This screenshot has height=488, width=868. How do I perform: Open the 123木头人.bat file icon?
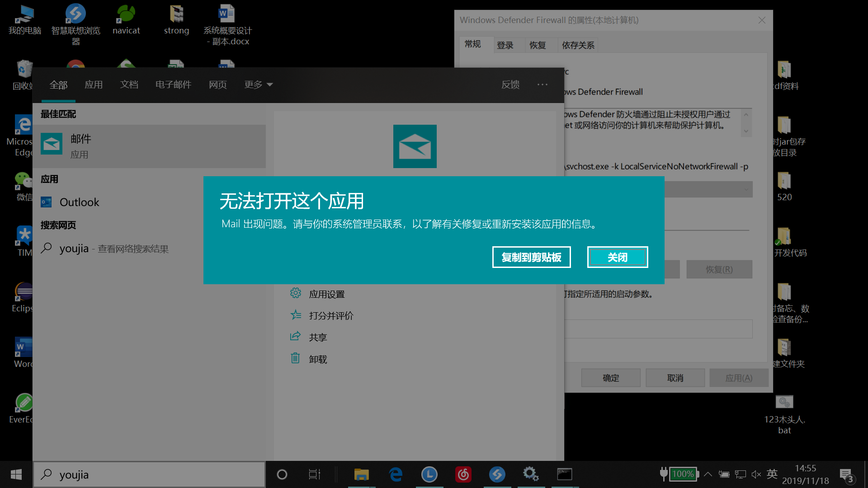(x=784, y=415)
